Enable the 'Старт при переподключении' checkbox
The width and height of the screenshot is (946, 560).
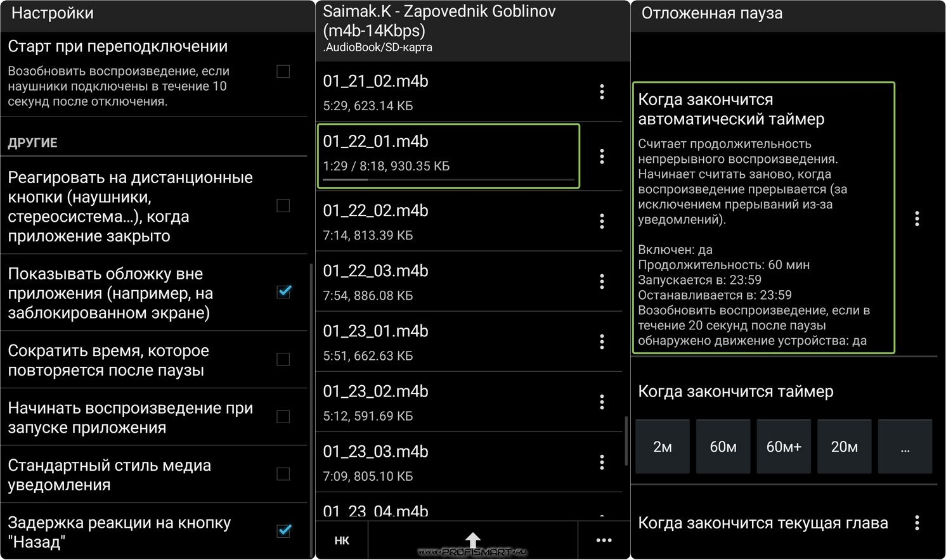coord(283,71)
